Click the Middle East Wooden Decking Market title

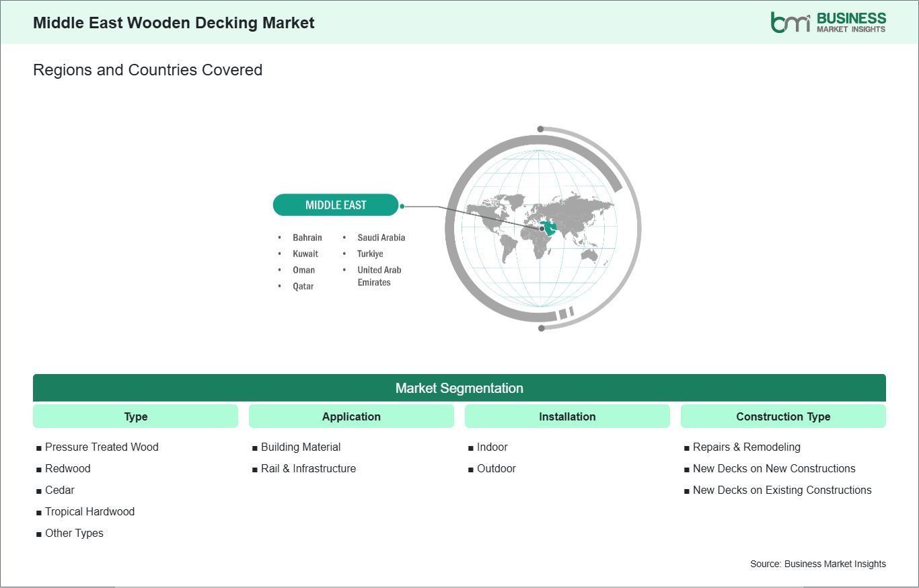point(174,22)
